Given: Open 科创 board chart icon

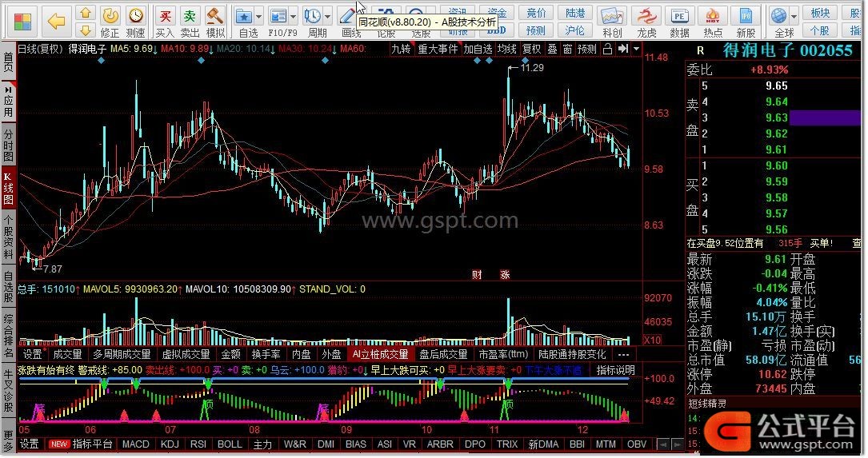Looking at the screenshot, I should pyautogui.click(x=612, y=22).
